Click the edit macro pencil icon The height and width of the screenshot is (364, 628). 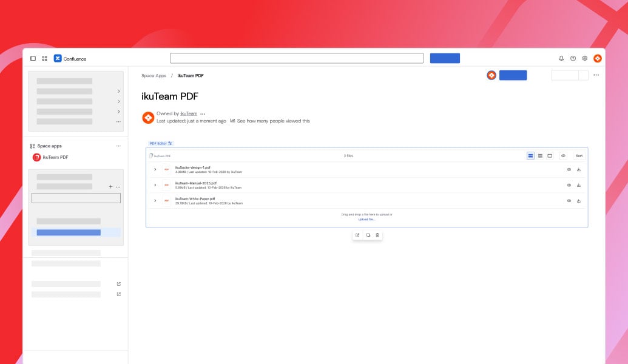(357, 235)
